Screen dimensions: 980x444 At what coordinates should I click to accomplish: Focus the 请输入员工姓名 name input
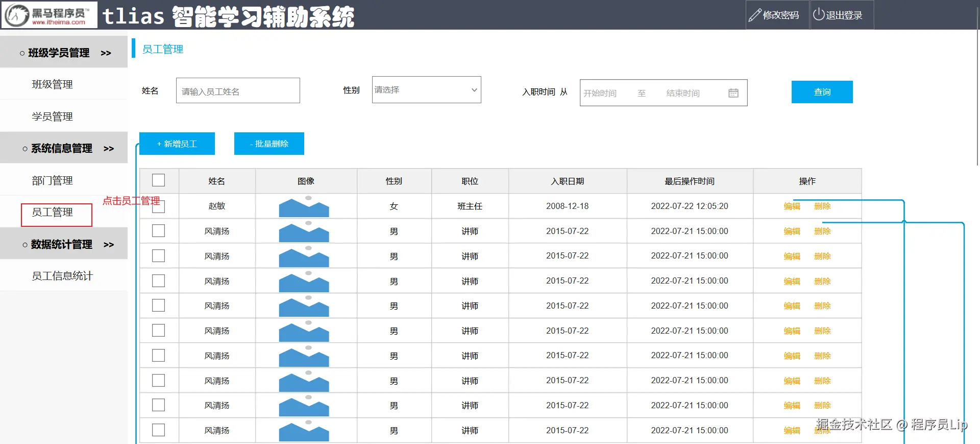pos(238,91)
